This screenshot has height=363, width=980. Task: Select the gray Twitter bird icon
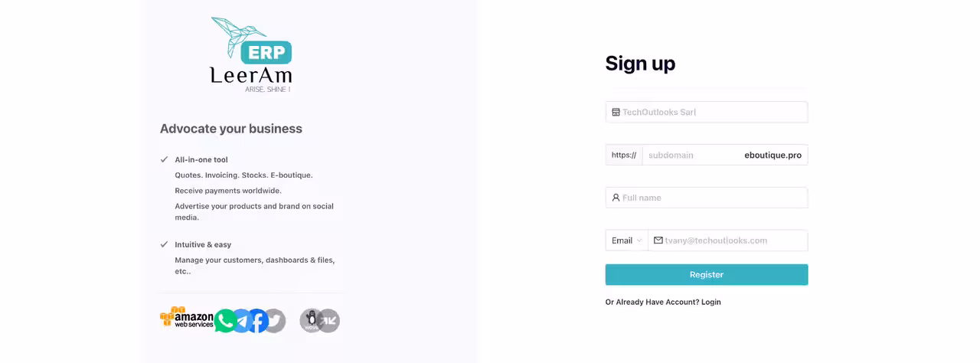(274, 321)
